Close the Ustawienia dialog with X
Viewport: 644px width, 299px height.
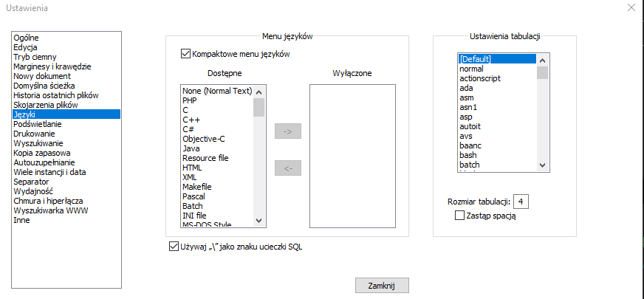(631, 7)
